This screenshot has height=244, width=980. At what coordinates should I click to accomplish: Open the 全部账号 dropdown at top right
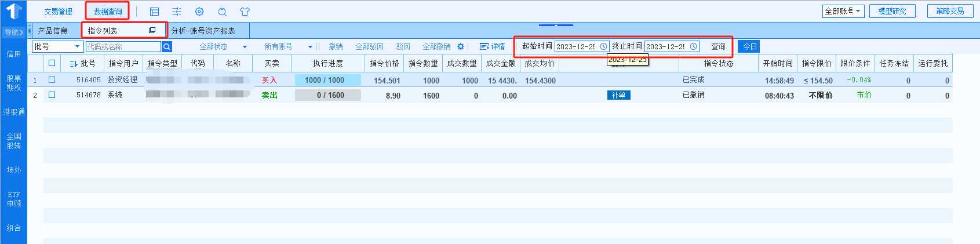coord(843,11)
